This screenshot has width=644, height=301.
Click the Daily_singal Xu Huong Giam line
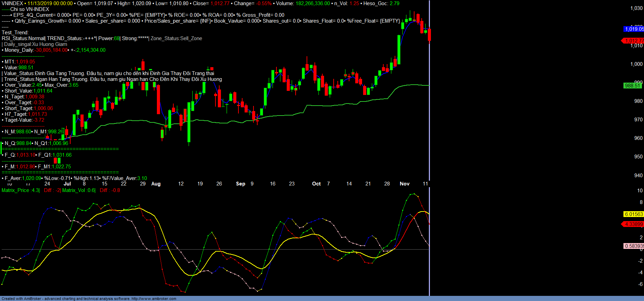click(35, 44)
